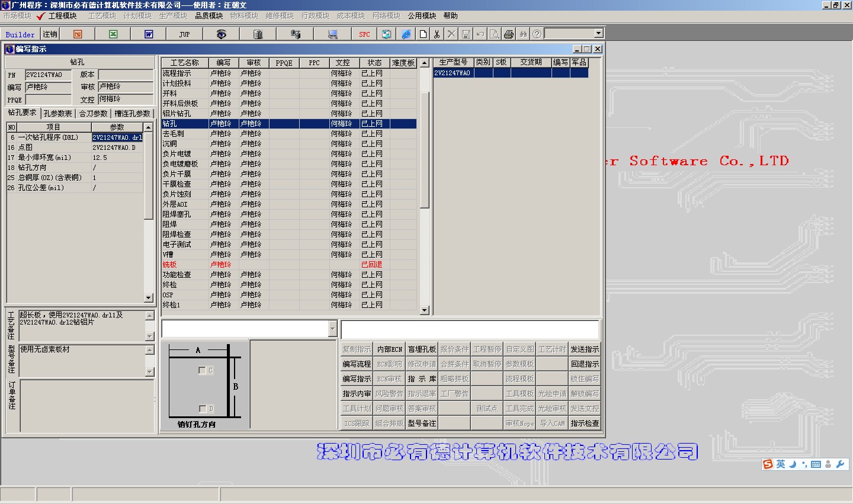853x504 pixels.
Task: Click down arrow of 工艺备注 text box
Action: pos(150,336)
